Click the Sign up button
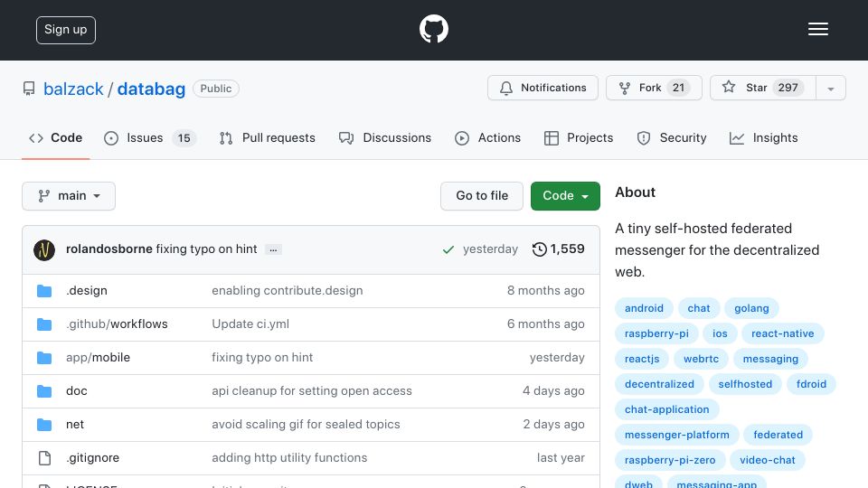 click(x=66, y=30)
